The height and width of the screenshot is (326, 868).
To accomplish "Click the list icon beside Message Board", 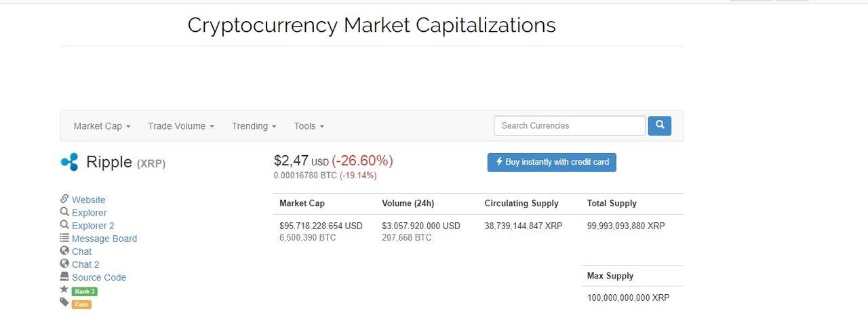I will 64,238.
